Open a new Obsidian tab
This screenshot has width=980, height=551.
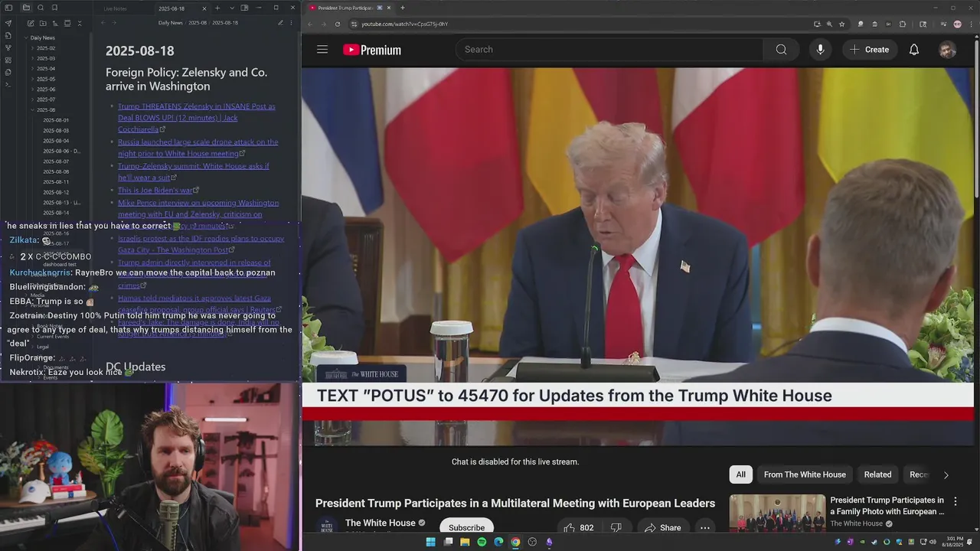[x=217, y=8]
